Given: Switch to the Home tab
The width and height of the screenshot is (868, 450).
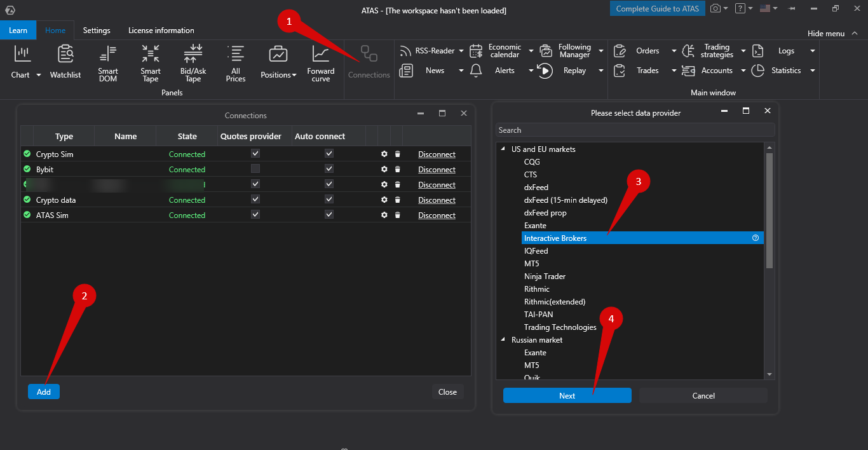Looking at the screenshot, I should pyautogui.click(x=55, y=31).
